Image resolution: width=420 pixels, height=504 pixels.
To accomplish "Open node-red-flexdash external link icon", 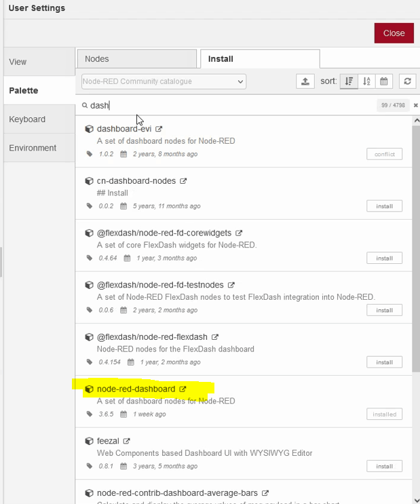I will (215, 337).
